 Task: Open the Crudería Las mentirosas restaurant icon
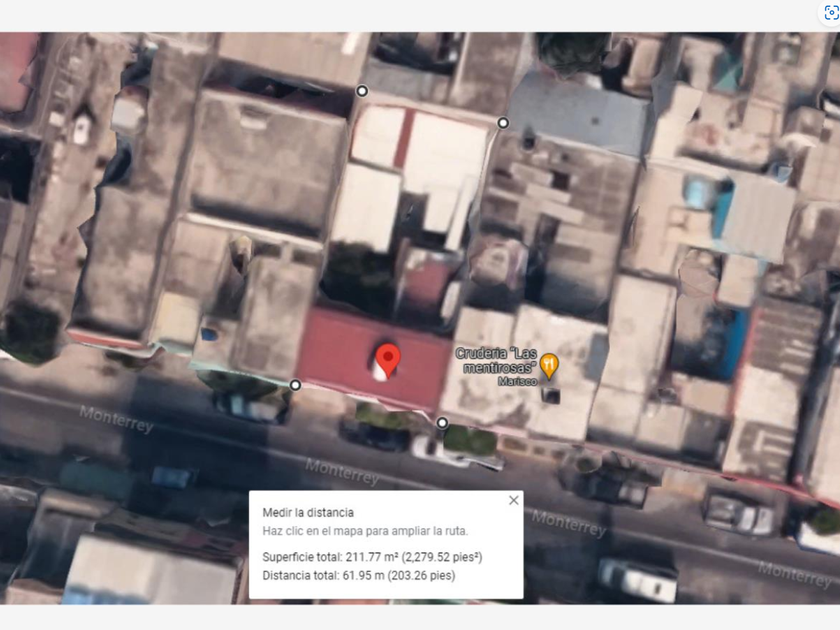[x=549, y=366]
